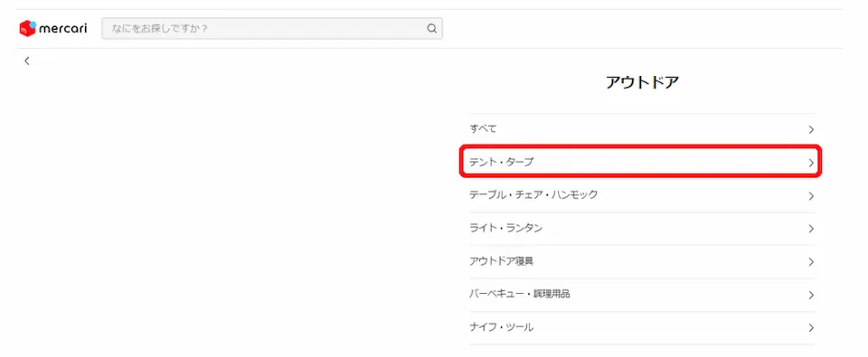Select the テント・タープ category

pos(642,162)
